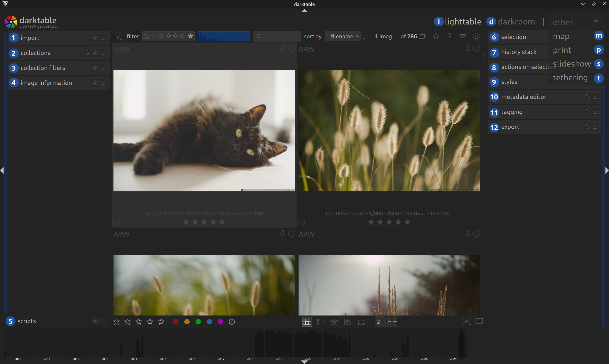Collapse the other views dropdown arrow
609x364 pixels.
click(x=596, y=21)
